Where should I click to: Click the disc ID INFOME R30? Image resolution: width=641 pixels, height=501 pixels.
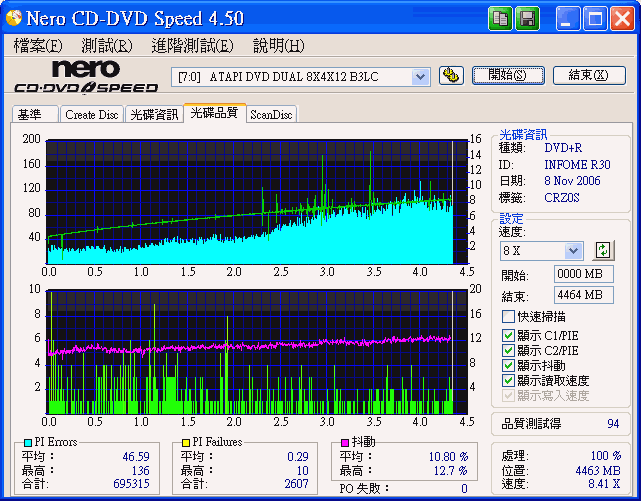tap(577, 165)
